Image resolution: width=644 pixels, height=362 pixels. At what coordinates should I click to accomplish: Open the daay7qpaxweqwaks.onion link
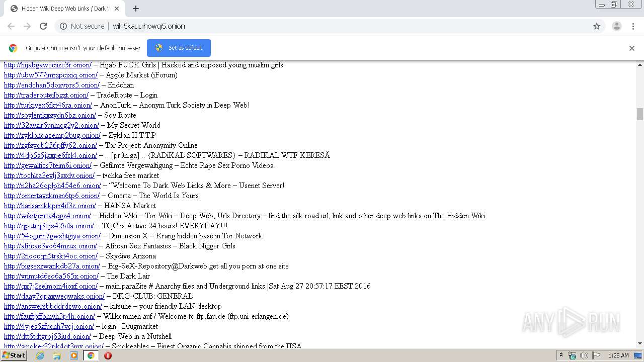[x=54, y=296]
